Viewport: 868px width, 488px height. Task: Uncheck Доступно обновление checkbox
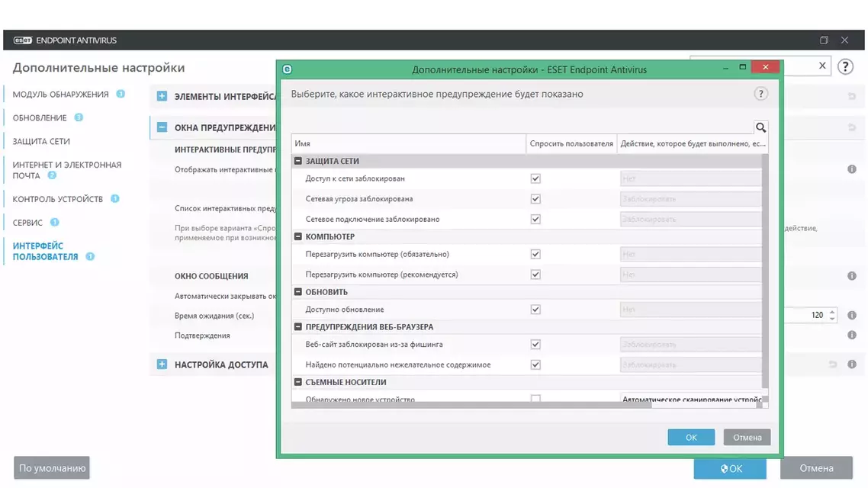pyautogui.click(x=535, y=310)
